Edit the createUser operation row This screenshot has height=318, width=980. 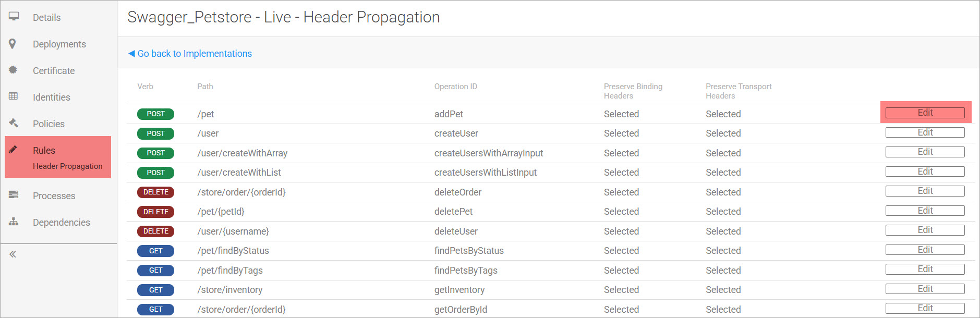point(925,132)
